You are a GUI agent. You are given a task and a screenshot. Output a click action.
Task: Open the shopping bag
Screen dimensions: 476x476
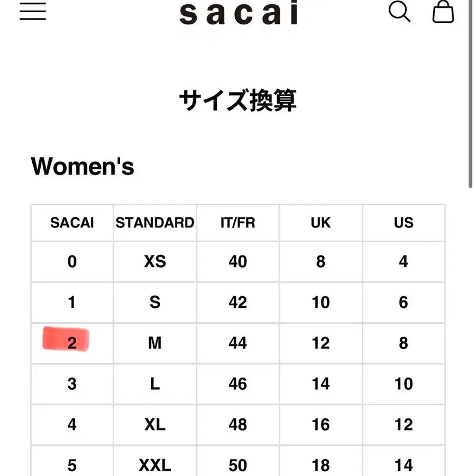pyautogui.click(x=443, y=12)
